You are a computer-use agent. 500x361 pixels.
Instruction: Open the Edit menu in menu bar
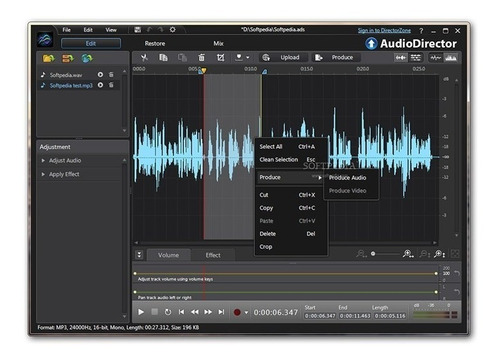[88, 30]
